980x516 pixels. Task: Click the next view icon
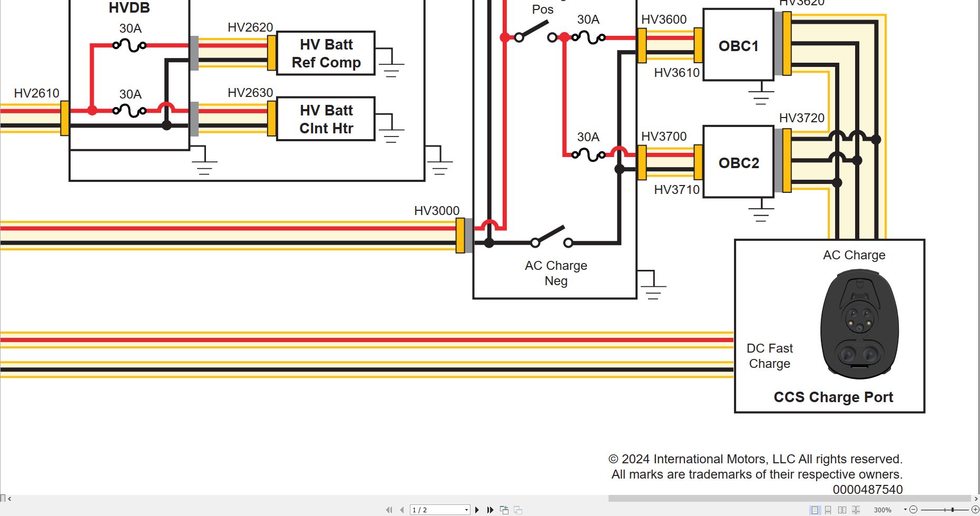(x=518, y=510)
